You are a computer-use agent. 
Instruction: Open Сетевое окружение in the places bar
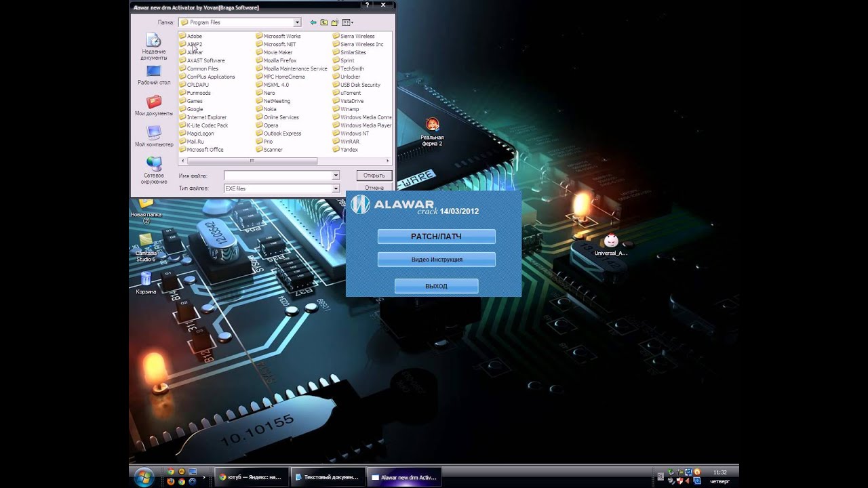[154, 170]
